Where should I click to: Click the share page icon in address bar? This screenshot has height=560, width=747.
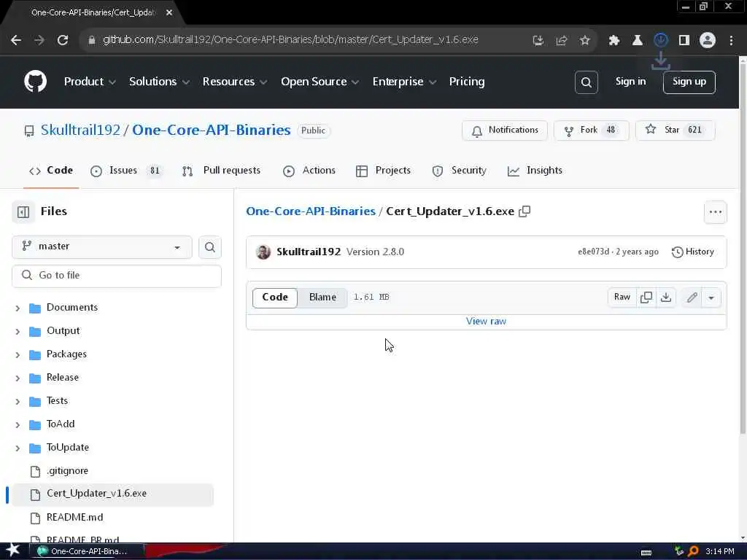point(562,41)
